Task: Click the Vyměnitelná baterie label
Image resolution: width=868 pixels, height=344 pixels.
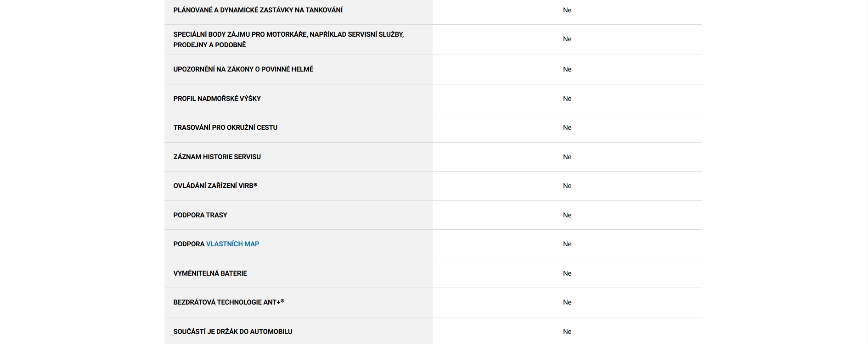Action: point(210,273)
